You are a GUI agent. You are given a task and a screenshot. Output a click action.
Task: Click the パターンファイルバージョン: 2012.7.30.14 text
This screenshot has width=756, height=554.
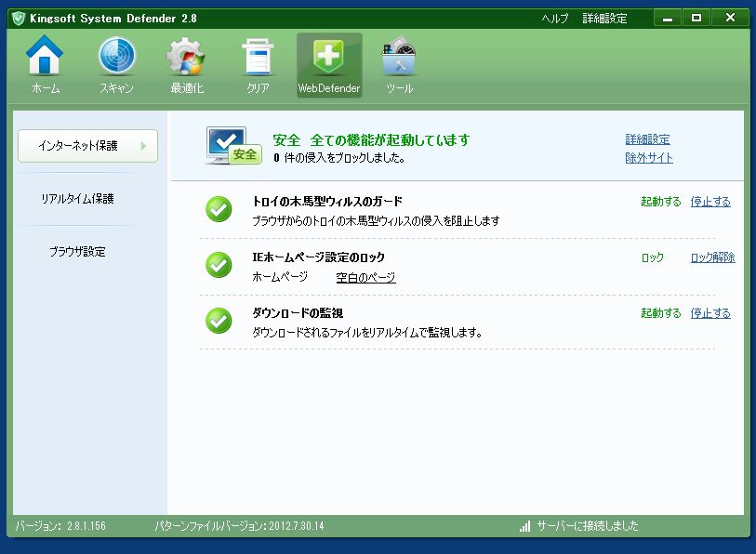pyautogui.click(x=239, y=526)
